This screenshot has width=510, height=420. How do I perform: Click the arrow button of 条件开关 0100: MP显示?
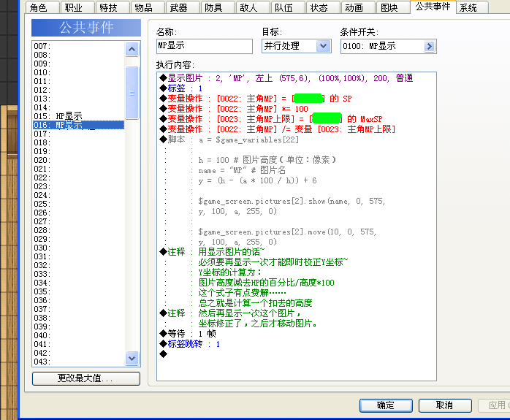[x=429, y=46]
